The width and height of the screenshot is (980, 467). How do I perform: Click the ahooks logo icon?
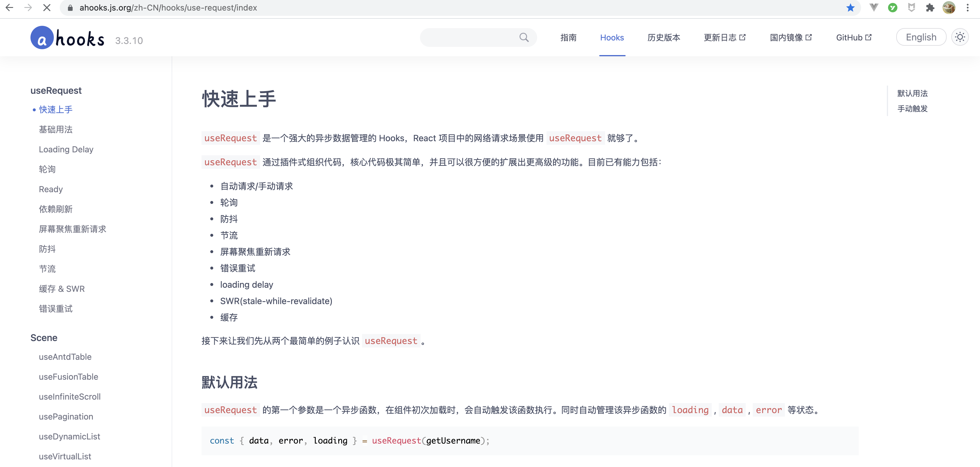tap(42, 38)
